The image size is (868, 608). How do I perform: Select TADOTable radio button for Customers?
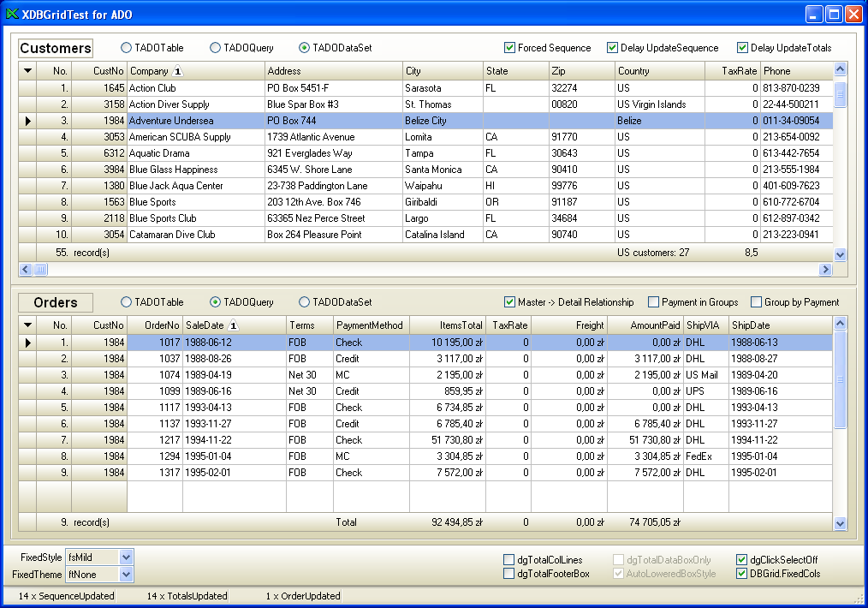point(127,48)
